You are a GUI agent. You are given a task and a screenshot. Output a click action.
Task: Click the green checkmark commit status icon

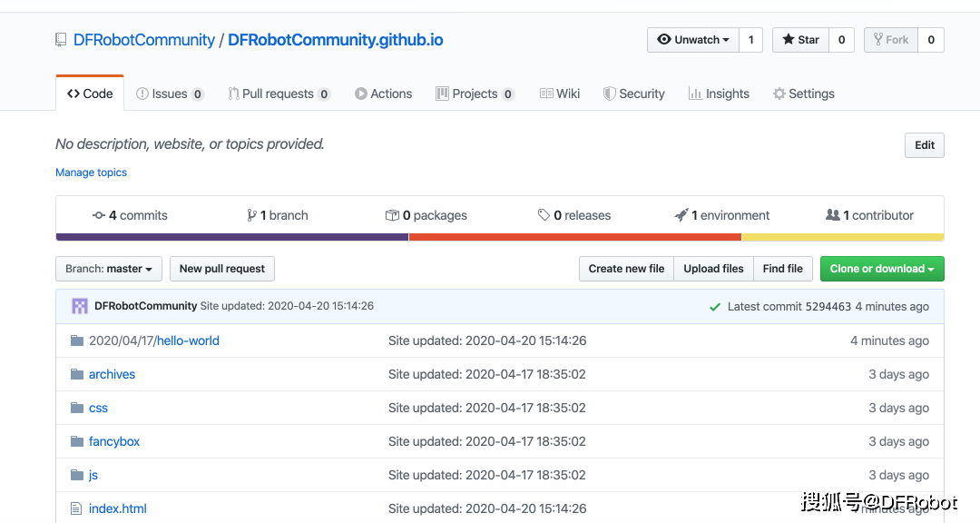pyautogui.click(x=715, y=307)
